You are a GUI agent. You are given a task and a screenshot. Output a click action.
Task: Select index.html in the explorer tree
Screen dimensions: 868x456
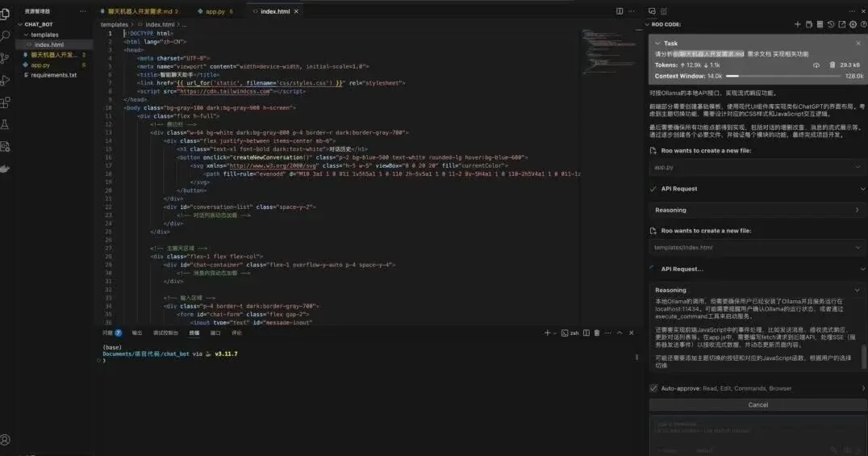pos(48,44)
